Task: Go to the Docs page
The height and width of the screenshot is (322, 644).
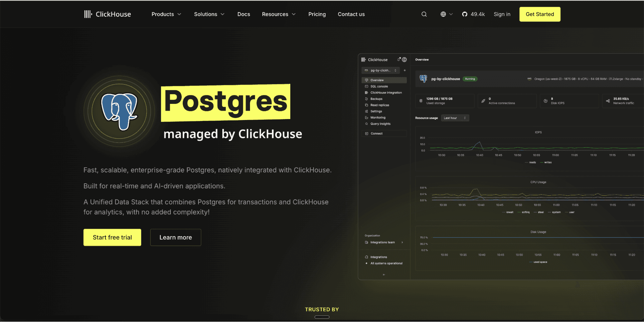Action: point(244,14)
